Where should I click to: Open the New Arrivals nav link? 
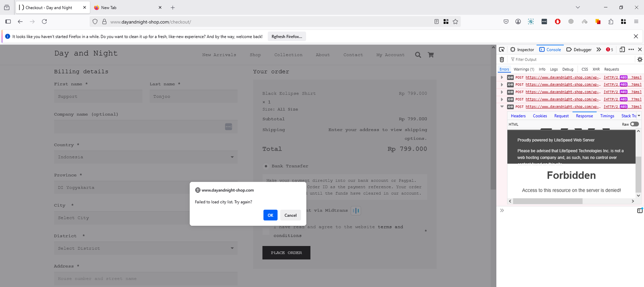[219, 55]
